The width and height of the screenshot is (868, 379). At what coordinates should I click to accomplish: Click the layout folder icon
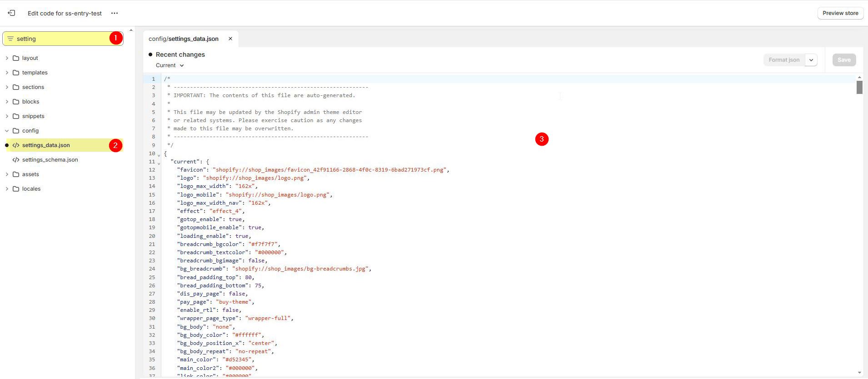(16, 58)
